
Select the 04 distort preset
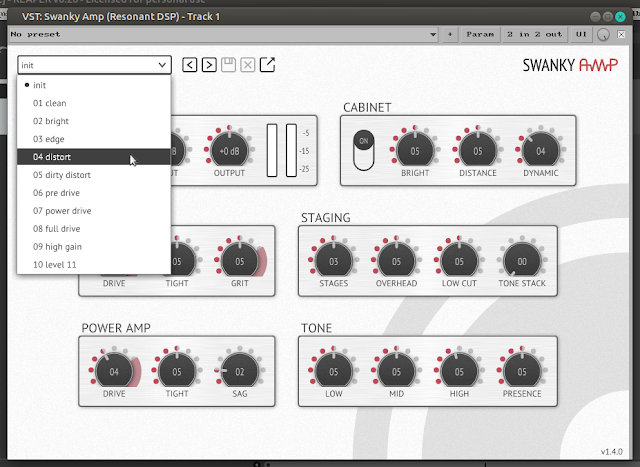coord(94,157)
